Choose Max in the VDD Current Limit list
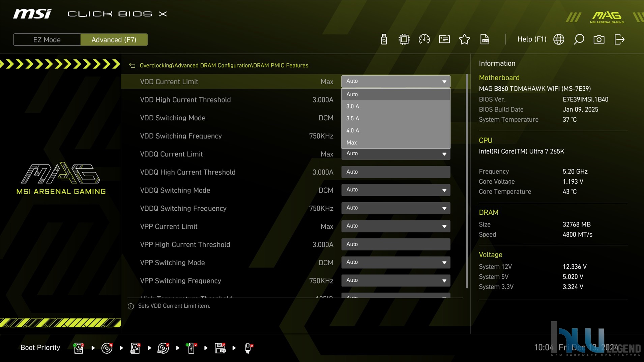Screen dimensions: 644x362 [396, 142]
